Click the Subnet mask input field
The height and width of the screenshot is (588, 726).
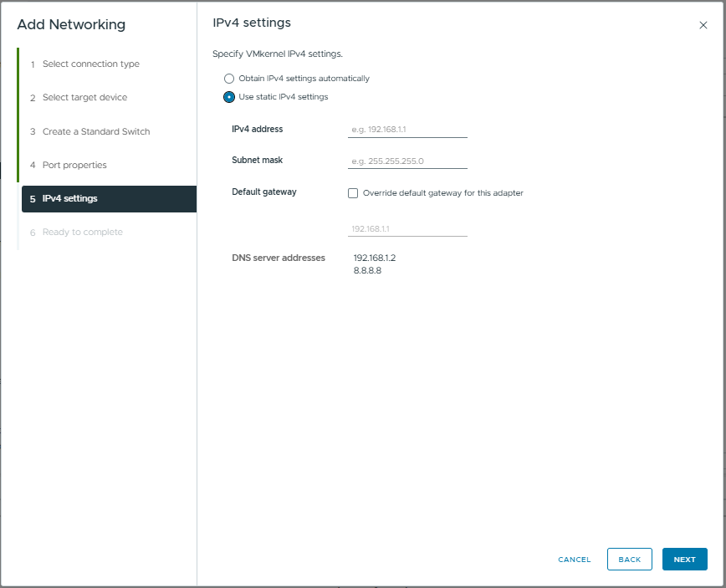[407, 161]
